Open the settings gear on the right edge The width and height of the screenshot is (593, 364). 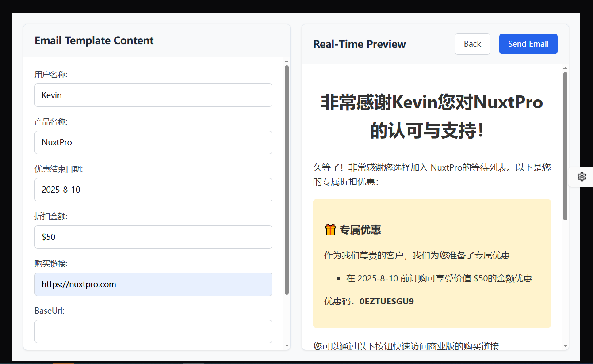click(582, 177)
